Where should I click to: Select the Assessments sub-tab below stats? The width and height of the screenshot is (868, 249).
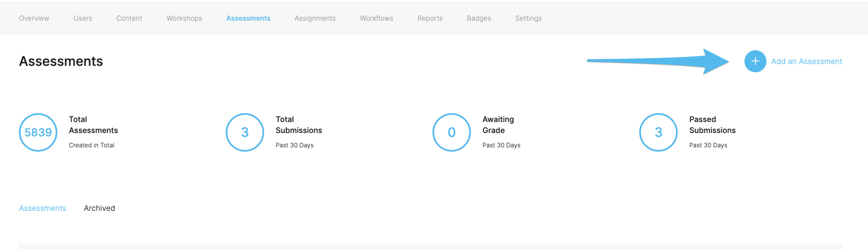pyautogui.click(x=42, y=208)
